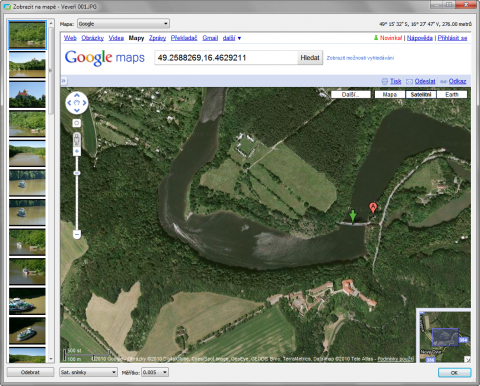Click the pan left arrow on map control
The image size is (480, 386).
tap(69, 103)
